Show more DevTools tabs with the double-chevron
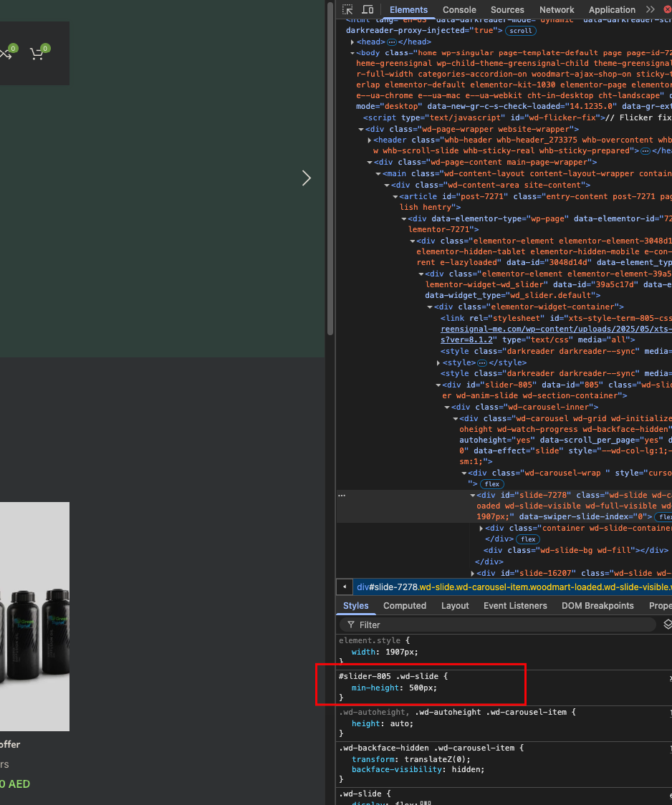 click(x=651, y=10)
